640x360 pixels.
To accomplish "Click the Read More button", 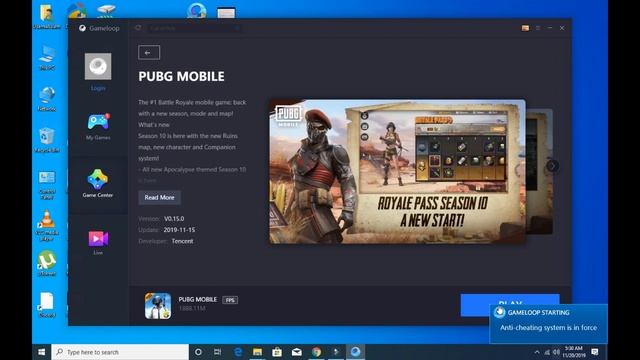I will click(159, 198).
